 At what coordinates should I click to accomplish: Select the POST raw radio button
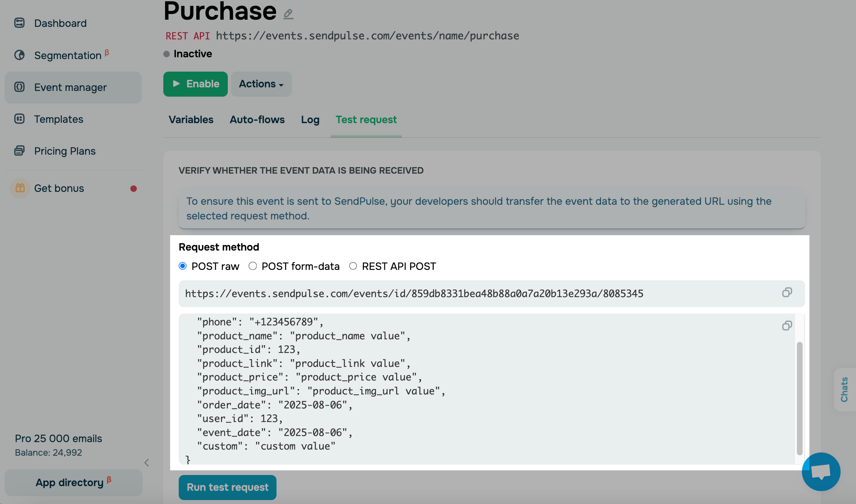pyautogui.click(x=183, y=266)
